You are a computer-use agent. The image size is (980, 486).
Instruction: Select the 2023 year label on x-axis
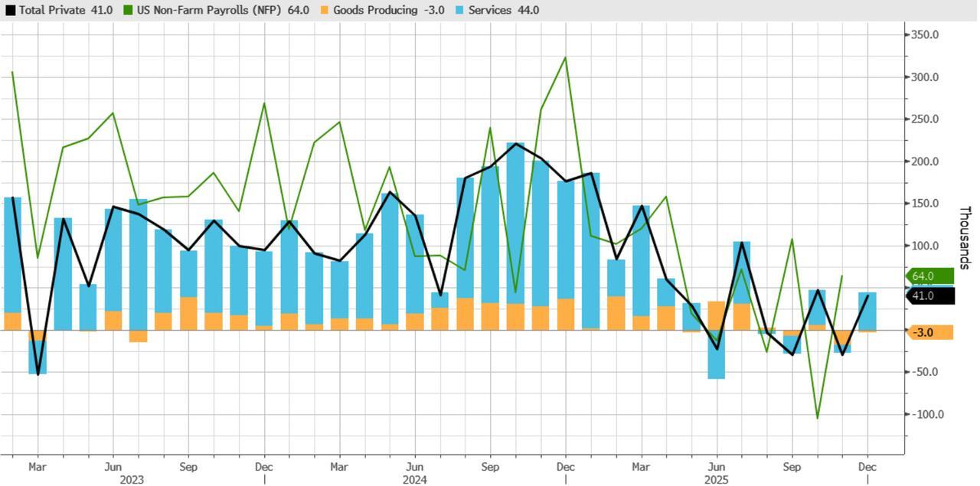(x=130, y=480)
